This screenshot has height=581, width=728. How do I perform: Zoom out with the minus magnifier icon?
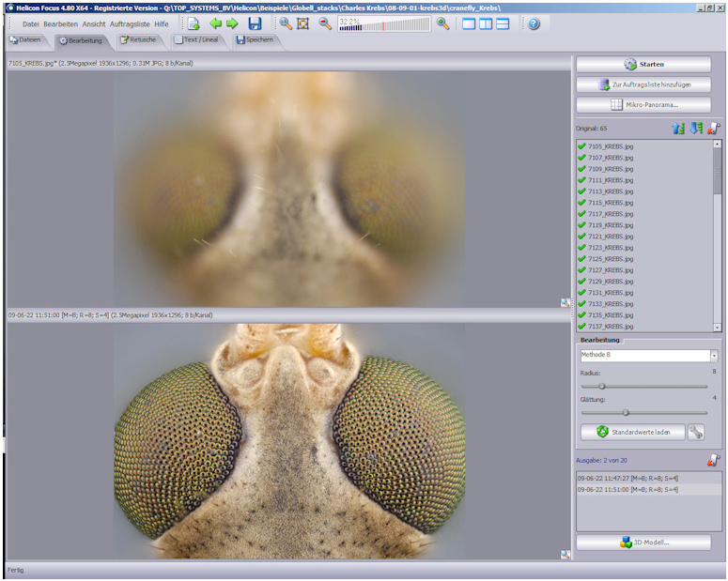click(x=325, y=23)
